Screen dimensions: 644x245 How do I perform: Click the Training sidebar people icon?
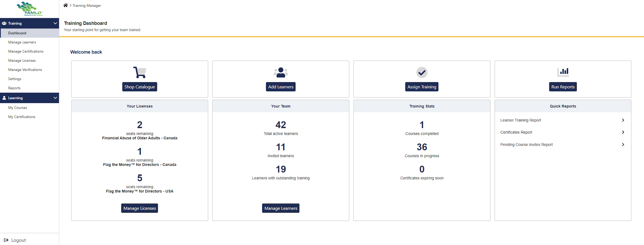[4, 23]
